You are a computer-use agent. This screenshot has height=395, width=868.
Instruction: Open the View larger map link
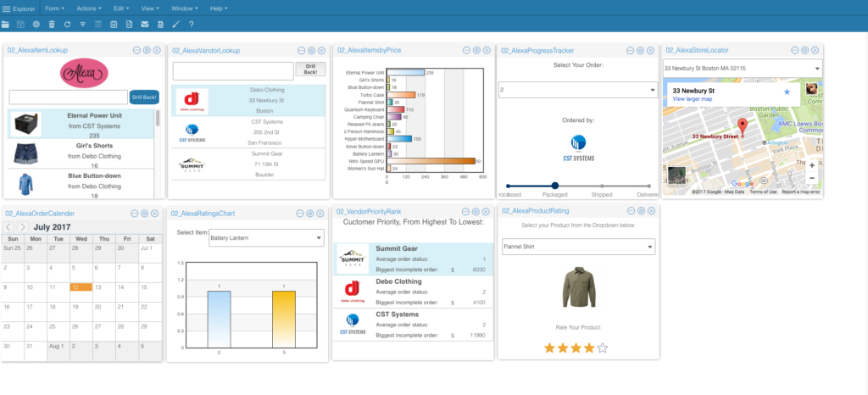coord(693,99)
